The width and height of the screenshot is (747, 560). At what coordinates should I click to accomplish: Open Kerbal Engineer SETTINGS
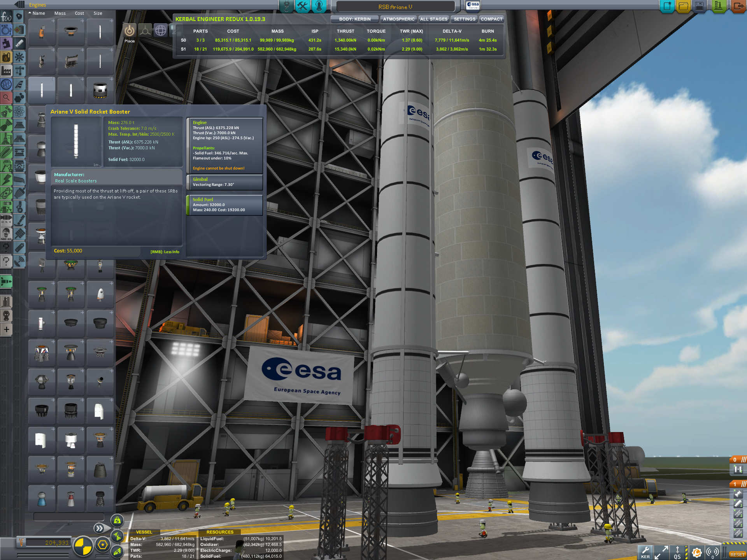(x=465, y=19)
